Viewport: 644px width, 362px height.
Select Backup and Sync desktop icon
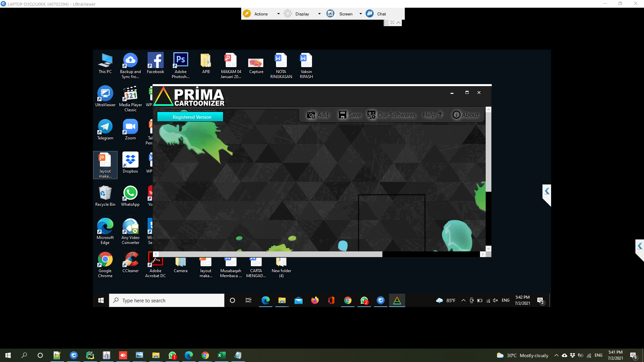(130, 65)
